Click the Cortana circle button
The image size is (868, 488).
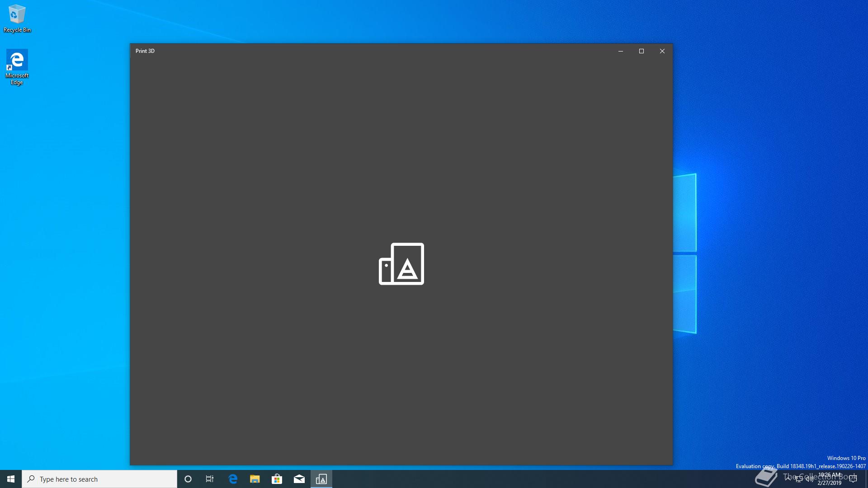click(188, 479)
